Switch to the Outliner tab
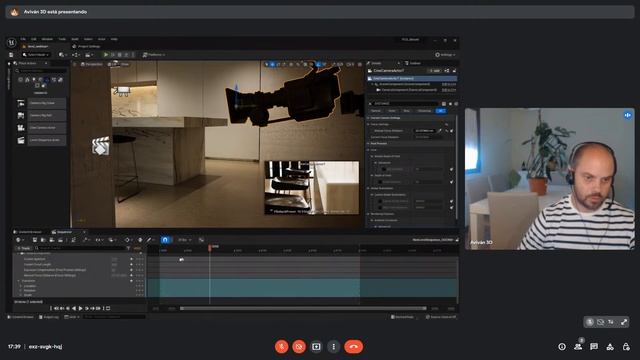This screenshot has height=360, width=640. point(413,63)
